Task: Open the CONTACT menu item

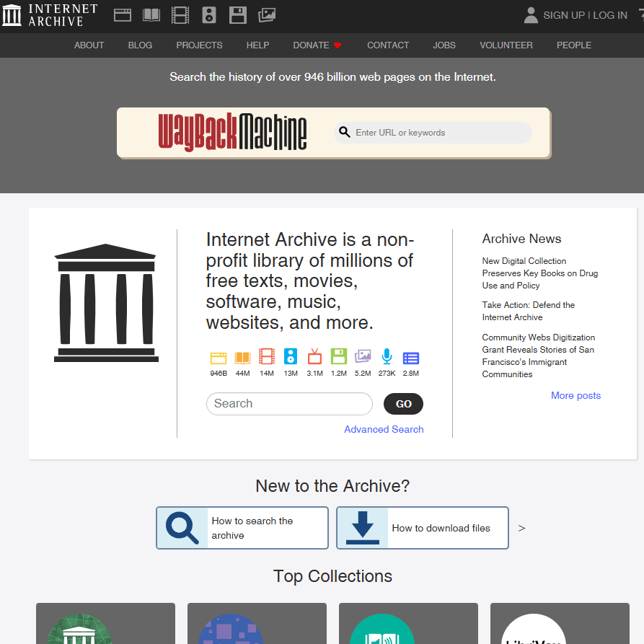Action: point(388,45)
